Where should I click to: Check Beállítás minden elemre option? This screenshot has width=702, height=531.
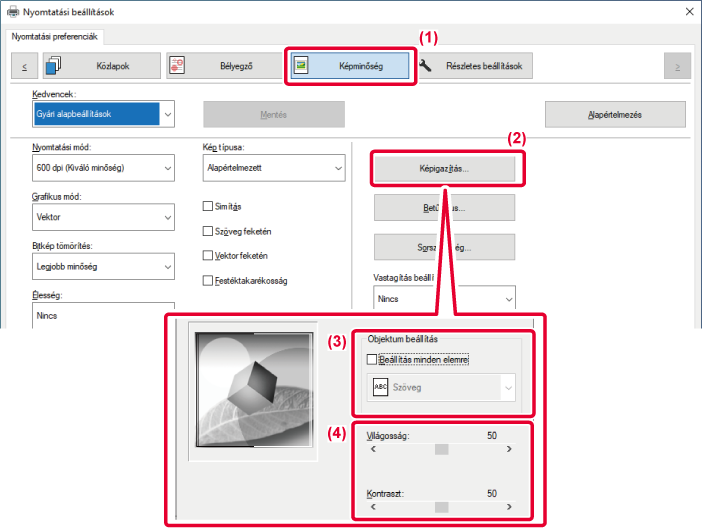[x=373, y=358]
